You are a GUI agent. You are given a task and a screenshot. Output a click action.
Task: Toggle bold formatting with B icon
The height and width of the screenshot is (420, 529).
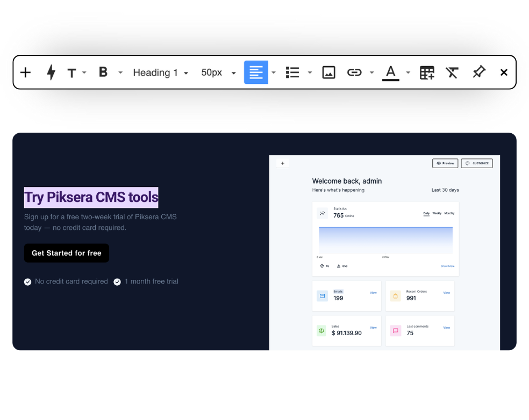pos(103,72)
